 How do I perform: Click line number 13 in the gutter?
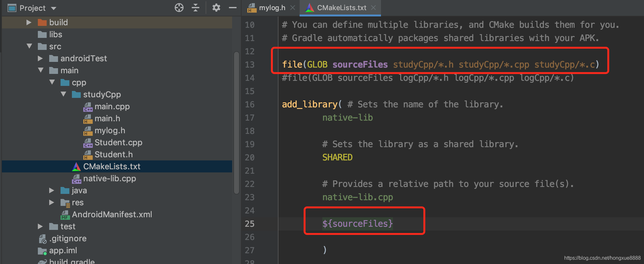click(249, 65)
